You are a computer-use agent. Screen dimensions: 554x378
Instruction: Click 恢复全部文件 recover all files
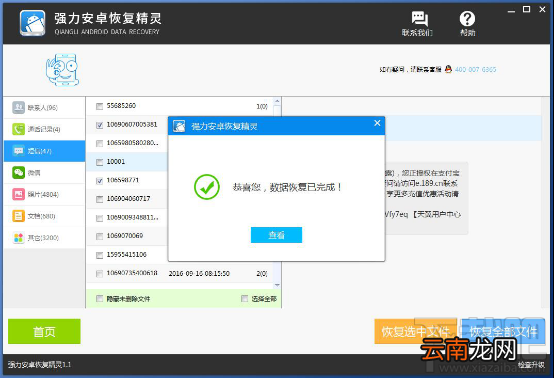(503, 331)
